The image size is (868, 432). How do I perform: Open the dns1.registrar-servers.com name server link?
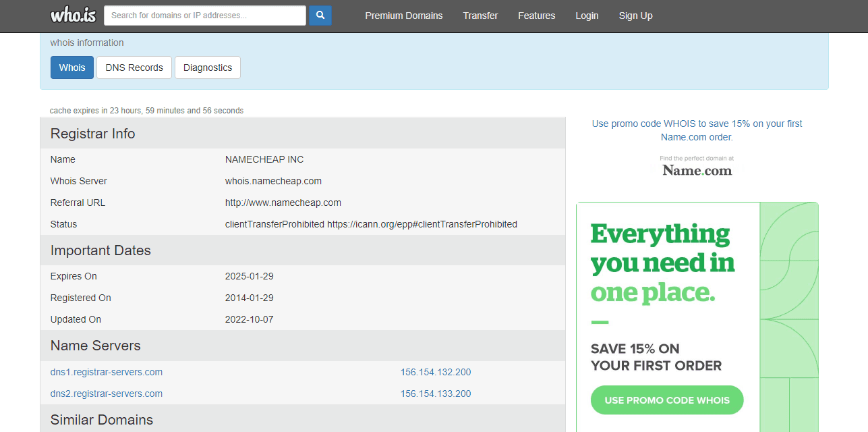click(107, 372)
